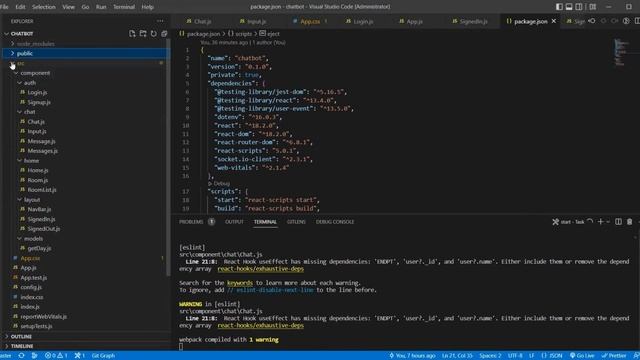Change UTF-8 file encoding
The height and width of the screenshot is (360, 640).
point(515,356)
